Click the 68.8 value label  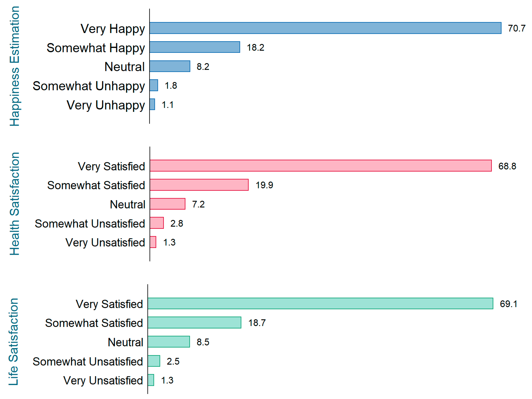[507, 166]
